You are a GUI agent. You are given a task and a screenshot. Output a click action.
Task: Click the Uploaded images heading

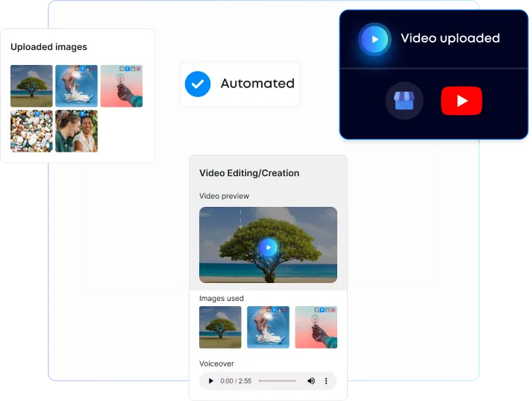(x=48, y=47)
